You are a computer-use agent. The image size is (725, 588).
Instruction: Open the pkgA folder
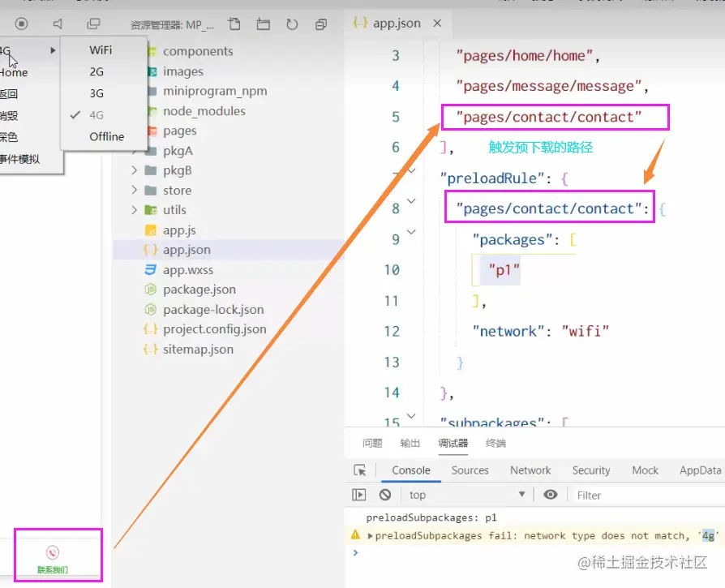(178, 151)
